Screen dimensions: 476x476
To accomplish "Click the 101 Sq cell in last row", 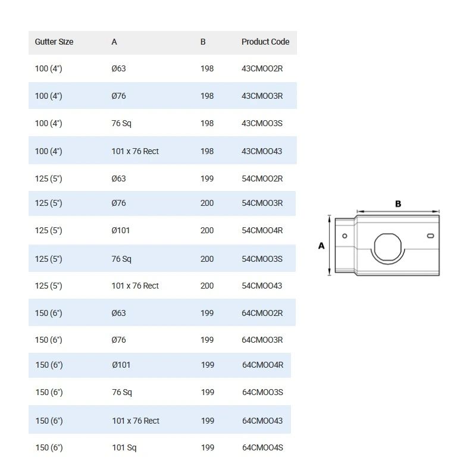I will (x=124, y=447).
